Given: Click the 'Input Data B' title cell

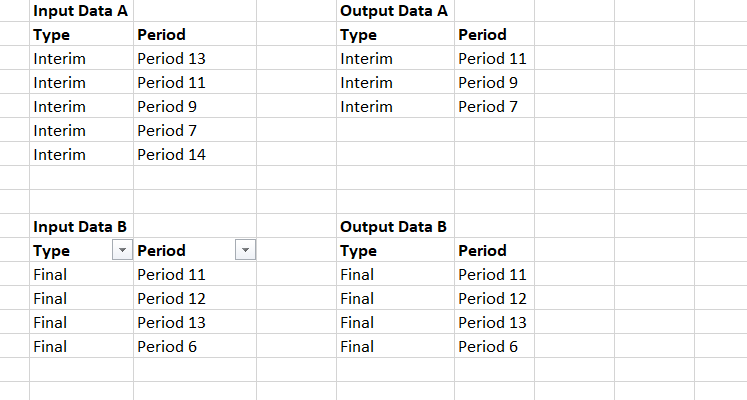Looking at the screenshot, I should [74, 227].
